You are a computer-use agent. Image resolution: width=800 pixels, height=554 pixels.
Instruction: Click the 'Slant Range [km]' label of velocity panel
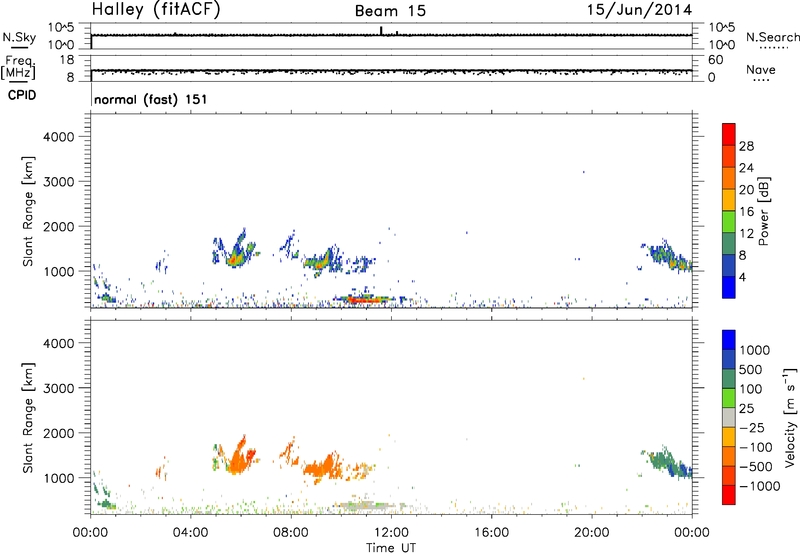coord(28,418)
